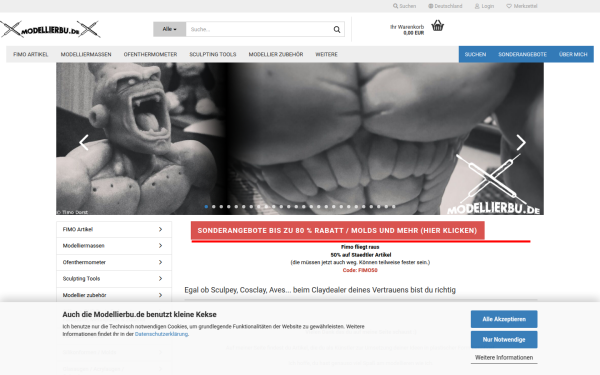Open Merkzettel wishlist heart icon
This screenshot has width=600, height=375.
click(x=509, y=6)
